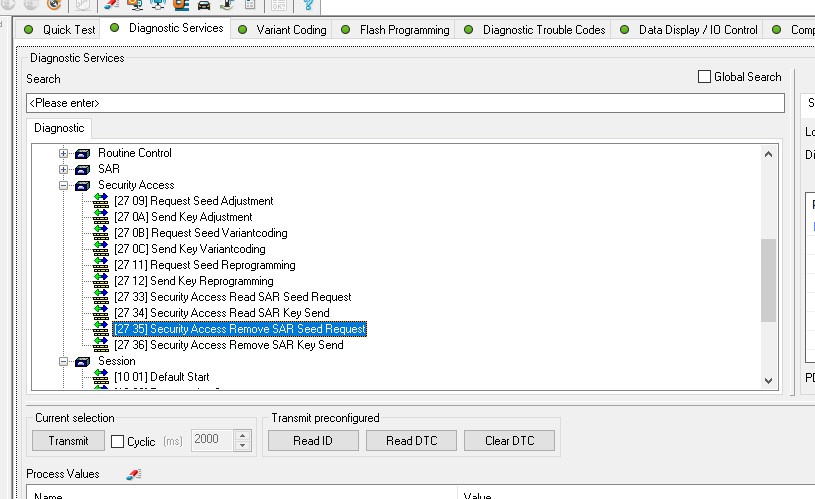Viewport: 815px width, 499px height.
Task: Click the Clear DTC button
Action: pos(511,440)
